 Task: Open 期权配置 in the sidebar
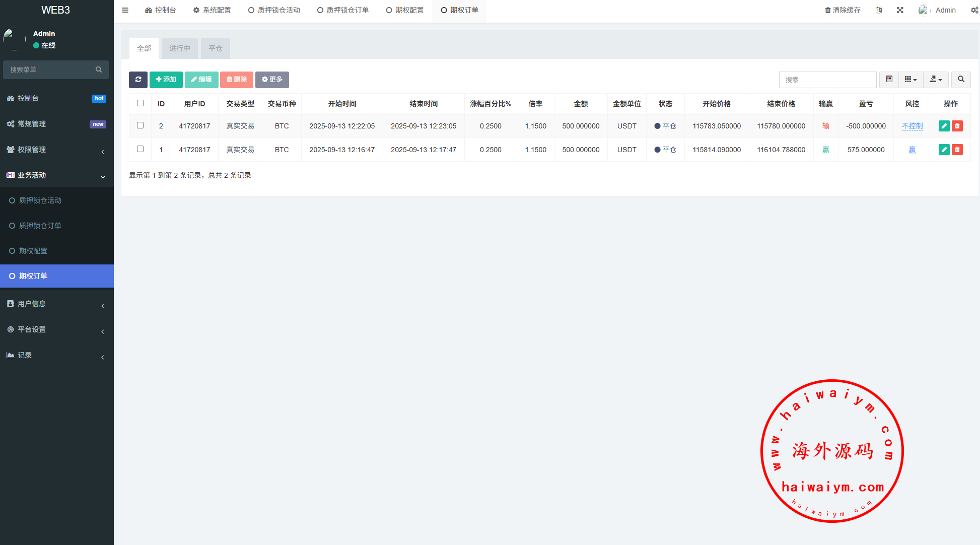coord(33,251)
